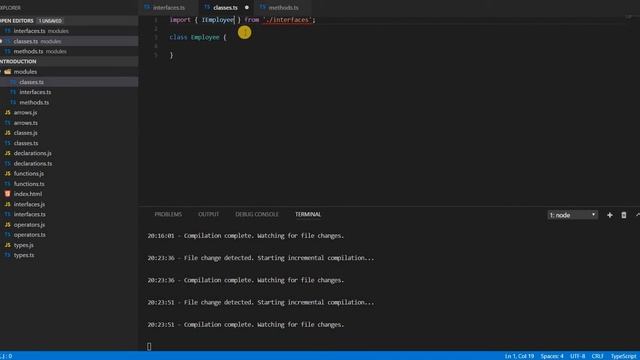Viewport: 640px width, 360px height.
Task: Collapse the Introduction project section
Action: (x=69, y=61)
